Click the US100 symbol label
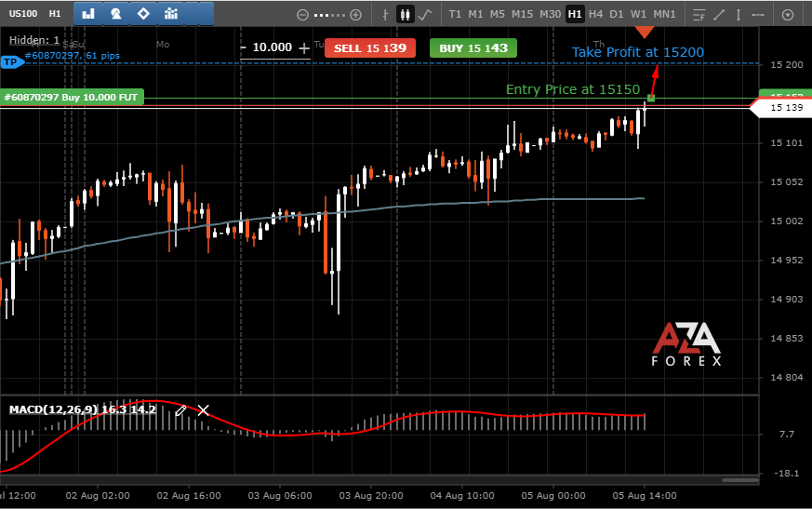 click(23, 14)
